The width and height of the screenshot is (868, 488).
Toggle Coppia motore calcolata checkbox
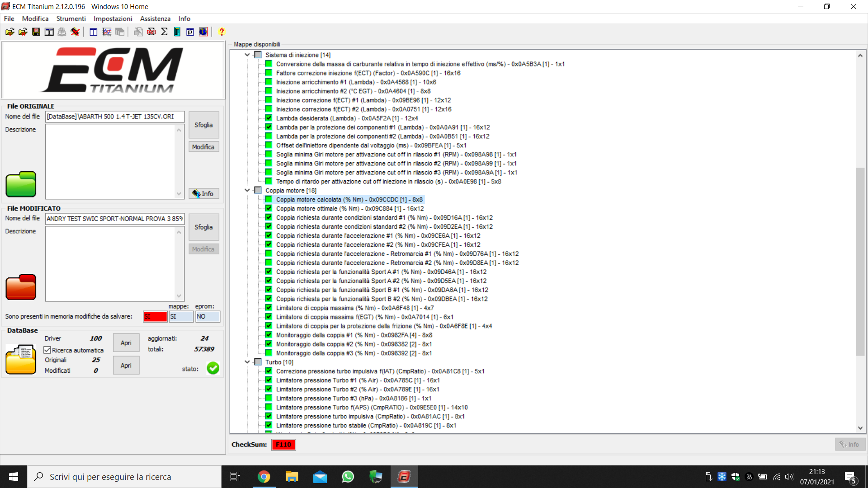pyautogui.click(x=269, y=199)
